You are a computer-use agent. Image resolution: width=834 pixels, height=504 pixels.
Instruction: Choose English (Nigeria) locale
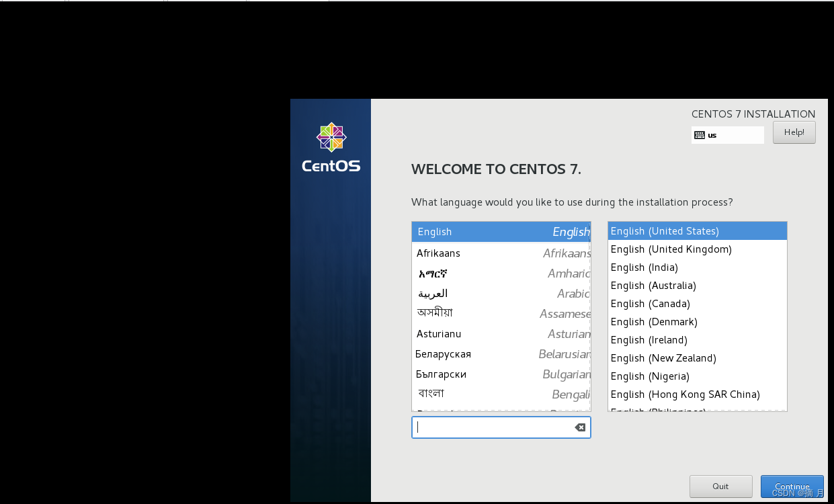point(698,376)
